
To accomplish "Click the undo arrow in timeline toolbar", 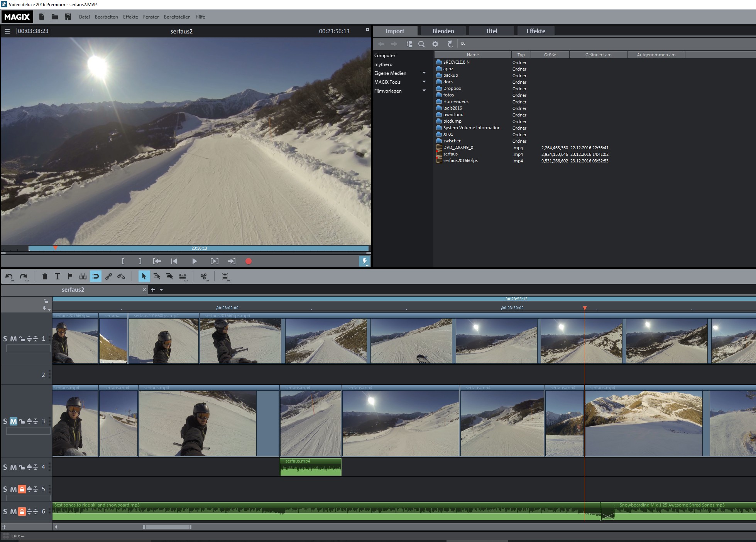I will (x=9, y=276).
